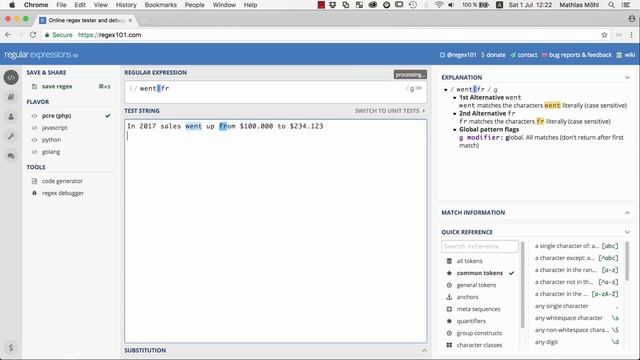The image size is (640, 360).
Task: Open Spotlight search in menu bar
Action: tap(611, 5)
